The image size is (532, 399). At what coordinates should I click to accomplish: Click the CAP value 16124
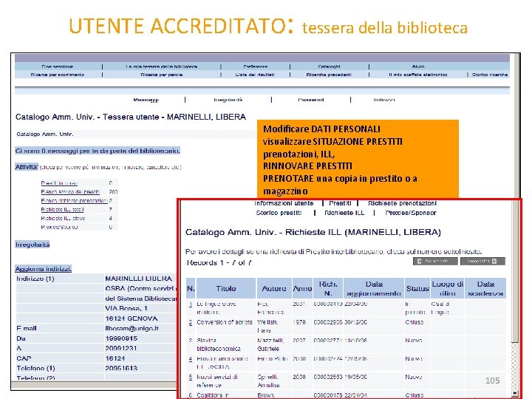tap(115, 358)
